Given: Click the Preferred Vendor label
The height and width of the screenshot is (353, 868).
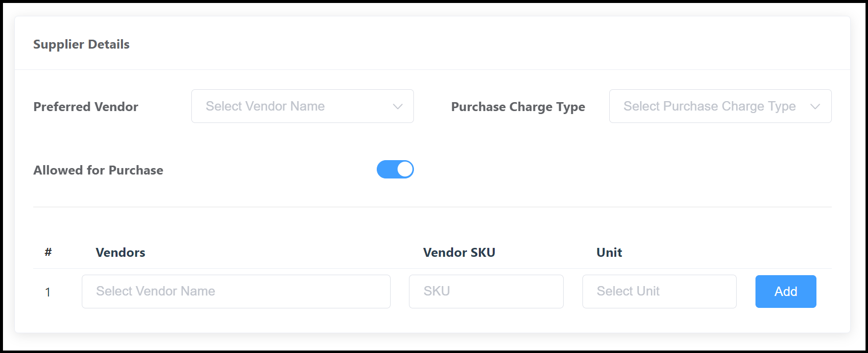Looking at the screenshot, I should (85, 107).
